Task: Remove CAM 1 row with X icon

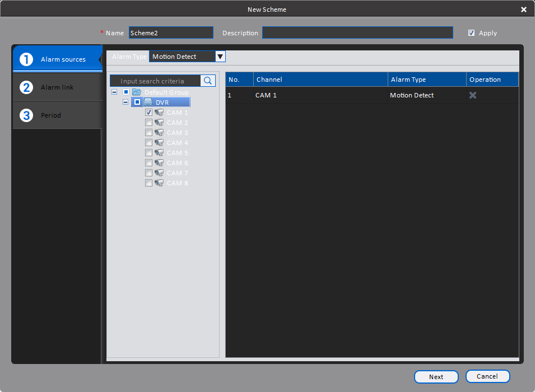Action: (473, 95)
